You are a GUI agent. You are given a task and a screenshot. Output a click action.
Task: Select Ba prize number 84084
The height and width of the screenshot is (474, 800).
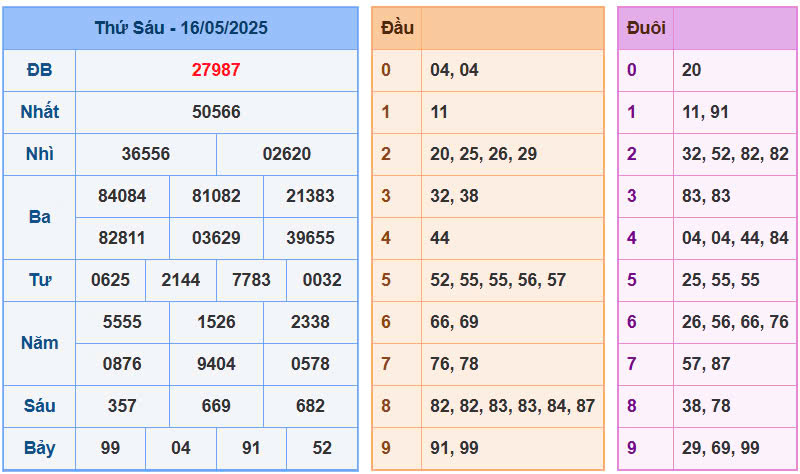[122, 196]
